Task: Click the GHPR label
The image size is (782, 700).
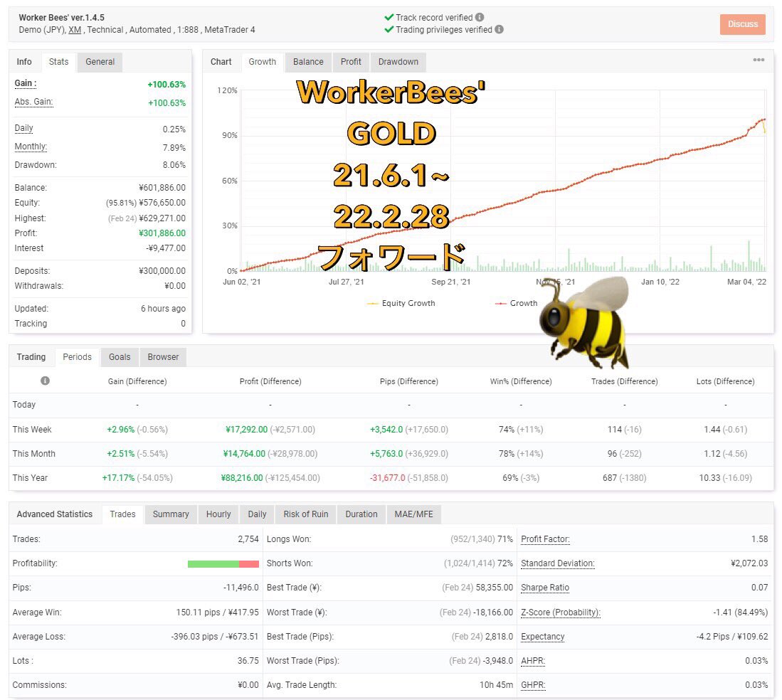Action: tap(533, 685)
